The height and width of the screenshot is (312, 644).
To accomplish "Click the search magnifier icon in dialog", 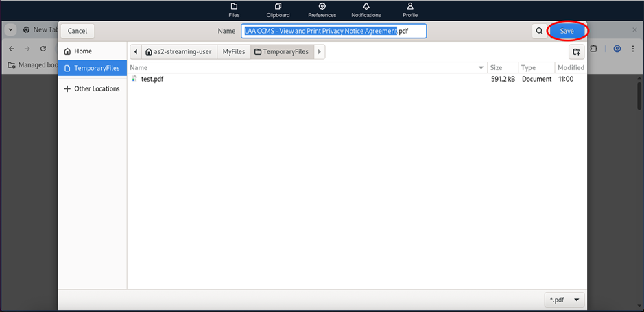I will pyautogui.click(x=540, y=31).
